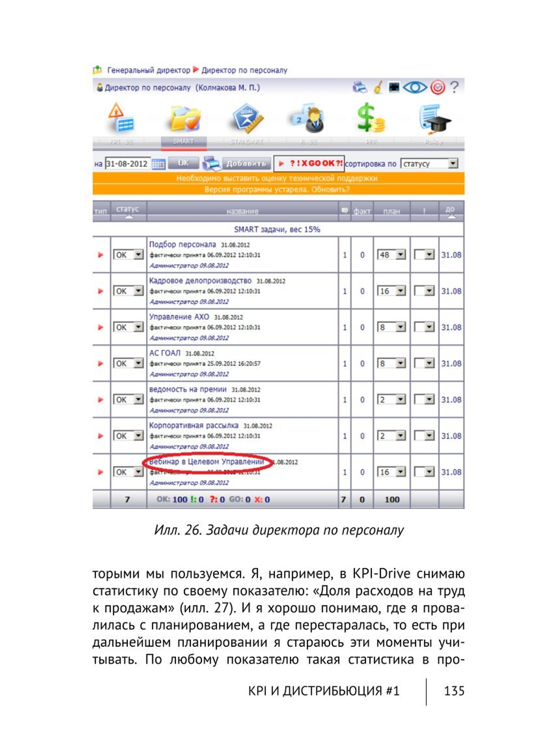Screen dimensions: 535x756
Task: Open priority dropdown for Подбор персонала row
Action: [424, 255]
